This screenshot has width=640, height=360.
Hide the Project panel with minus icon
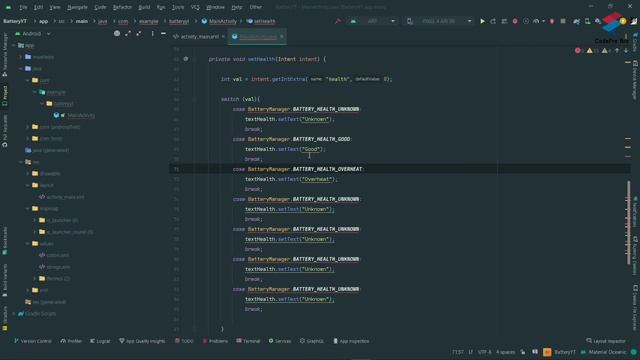(163, 33)
